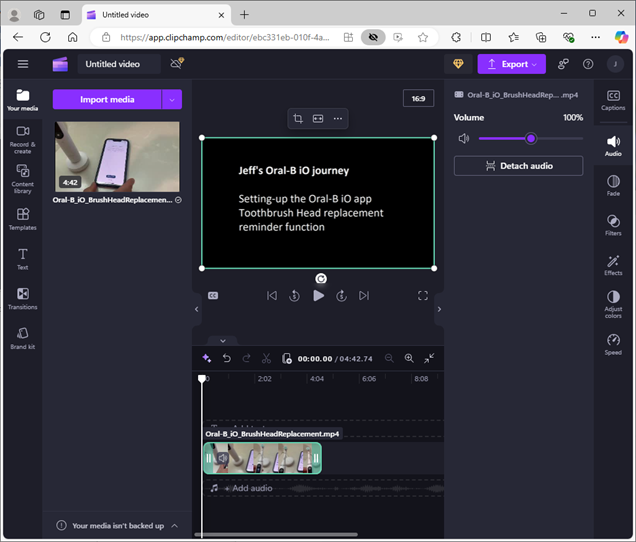Rewind five seconds

[295, 296]
